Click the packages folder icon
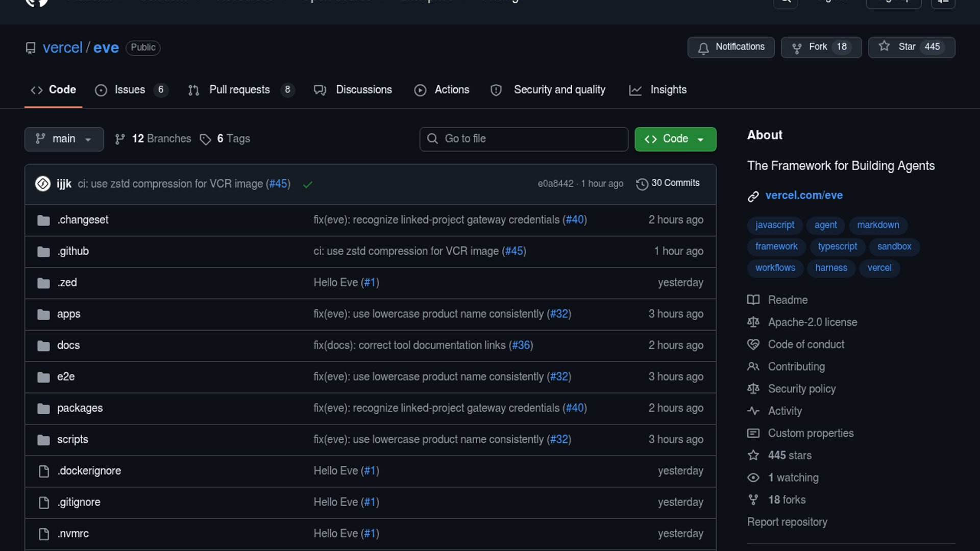The height and width of the screenshot is (551, 980). click(43, 409)
